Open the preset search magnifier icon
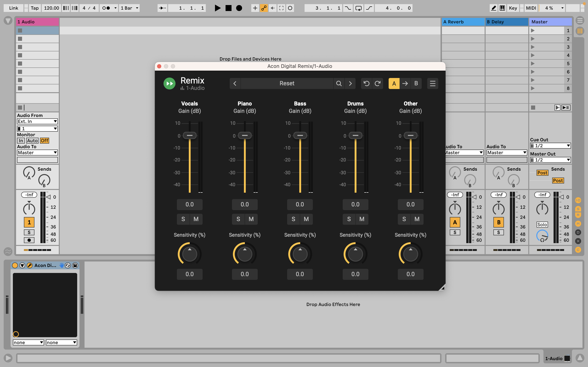Image resolution: width=588 pixels, height=367 pixels. [339, 83]
